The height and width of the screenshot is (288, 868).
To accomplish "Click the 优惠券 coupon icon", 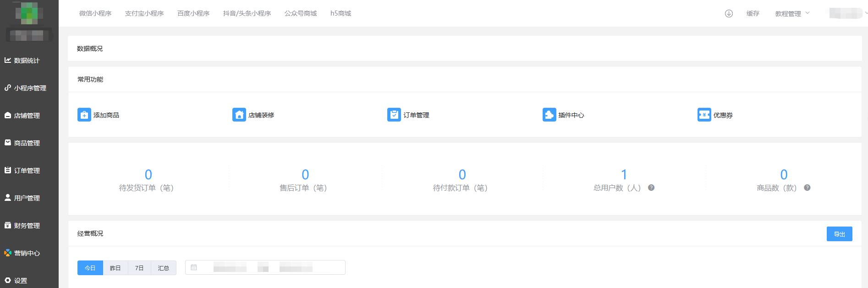I will tap(704, 115).
